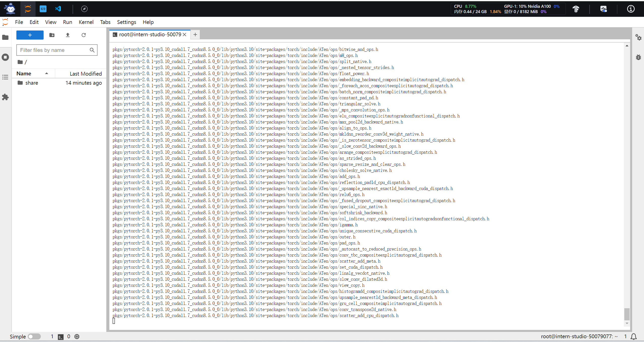Click the terminal vertical scrollbar thumb
644x342 pixels.
627,314
